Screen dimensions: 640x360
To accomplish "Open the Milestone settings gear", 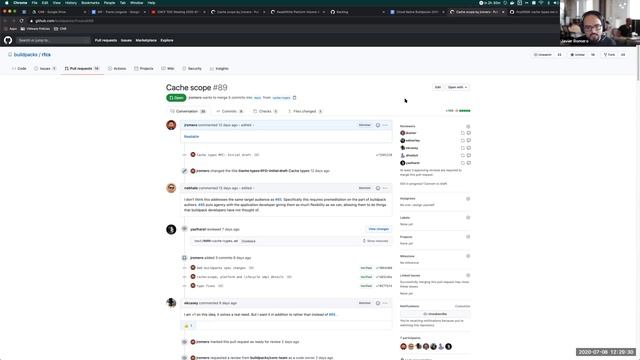I will coord(468,256).
